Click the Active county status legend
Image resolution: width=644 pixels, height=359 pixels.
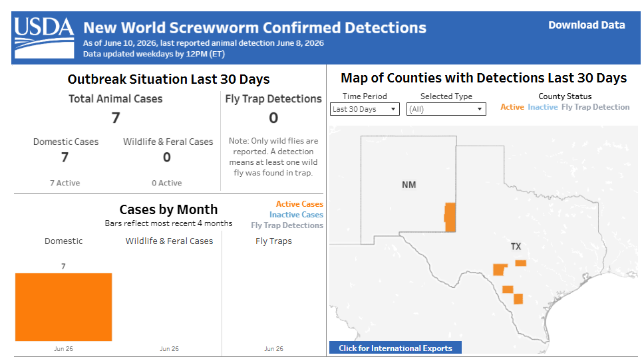click(512, 107)
